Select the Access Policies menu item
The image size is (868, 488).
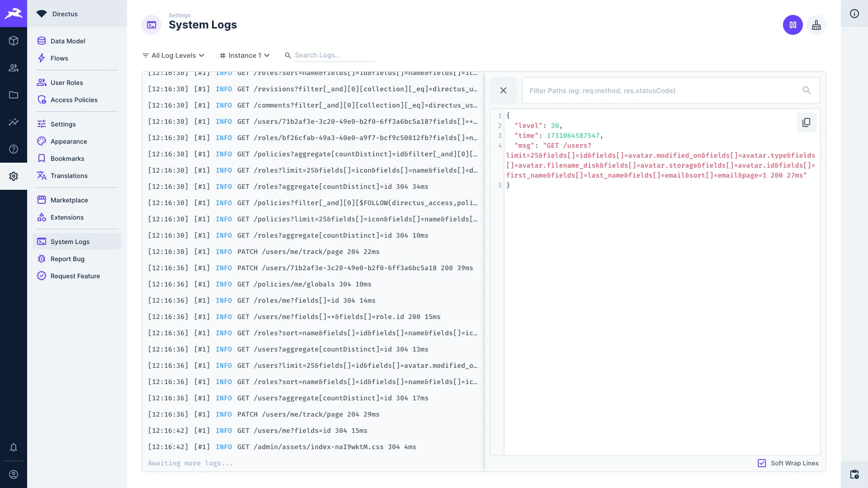tap(74, 99)
